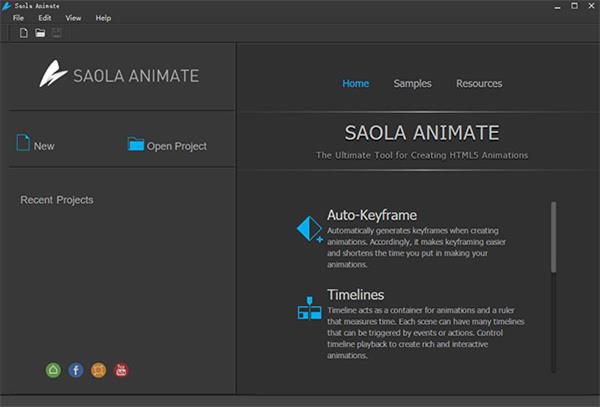600x407 pixels.
Task: Click the vertical scrollbar in feature list
Action: pyautogui.click(x=553, y=236)
